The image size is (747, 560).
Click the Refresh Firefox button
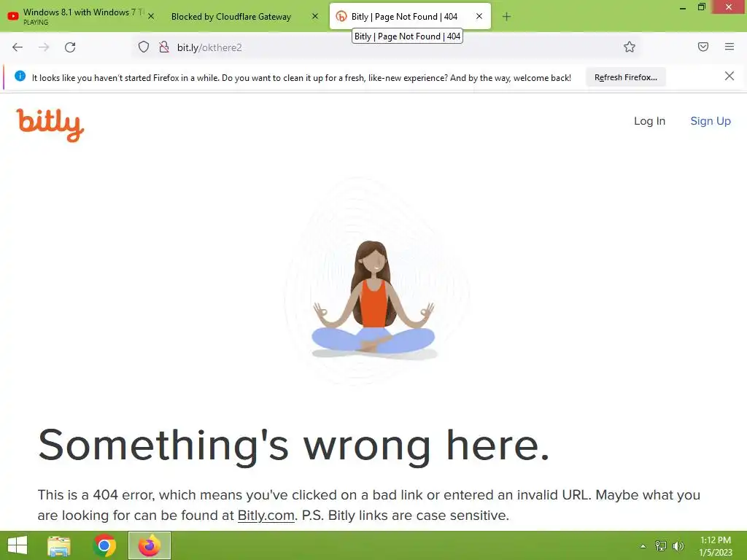[x=625, y=77]
